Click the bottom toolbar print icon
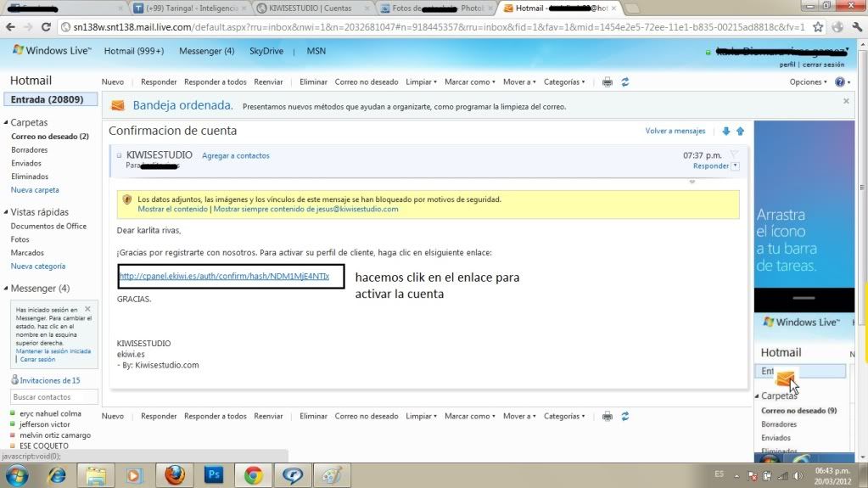Image resolution: width=868 pixels, height=488 pixels. pyautogui.click(x=608, y=416)
